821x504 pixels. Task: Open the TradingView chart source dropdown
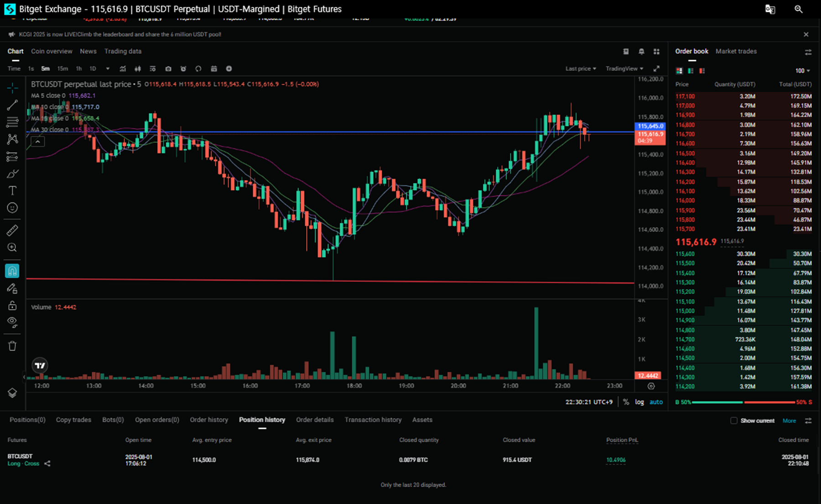coord(624,69)
